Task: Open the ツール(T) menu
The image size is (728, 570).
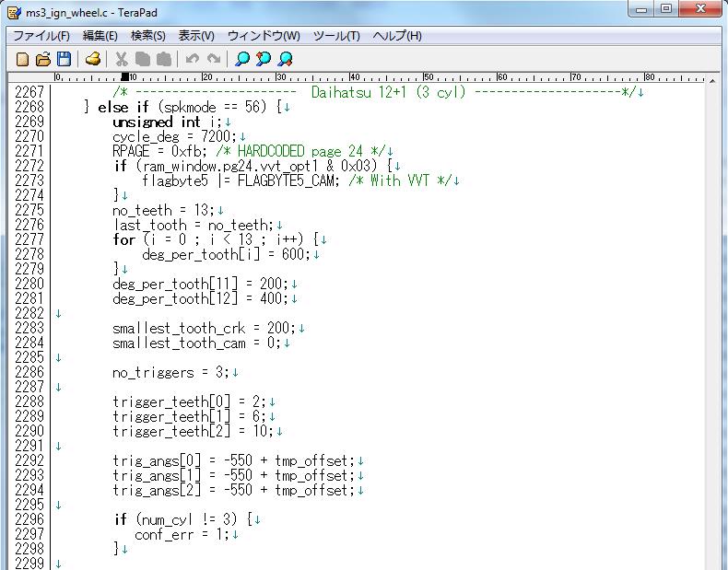Action: pos(336,36)
